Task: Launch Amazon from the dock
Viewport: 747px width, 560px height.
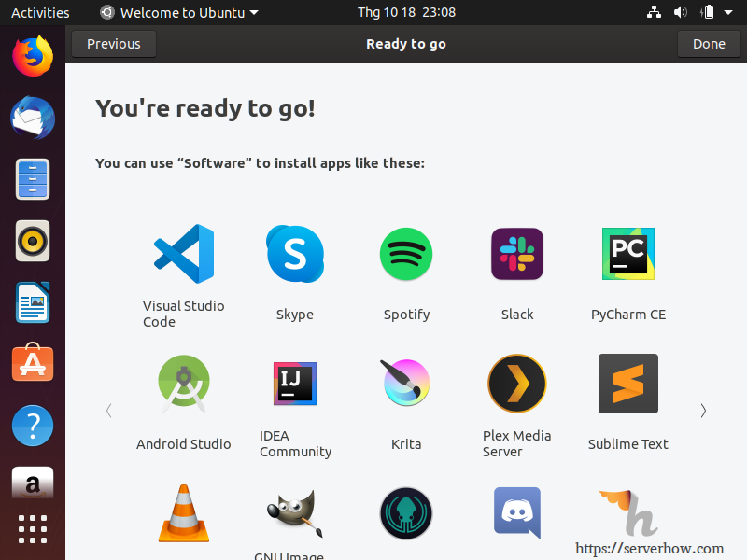Action: coord(33,483)
